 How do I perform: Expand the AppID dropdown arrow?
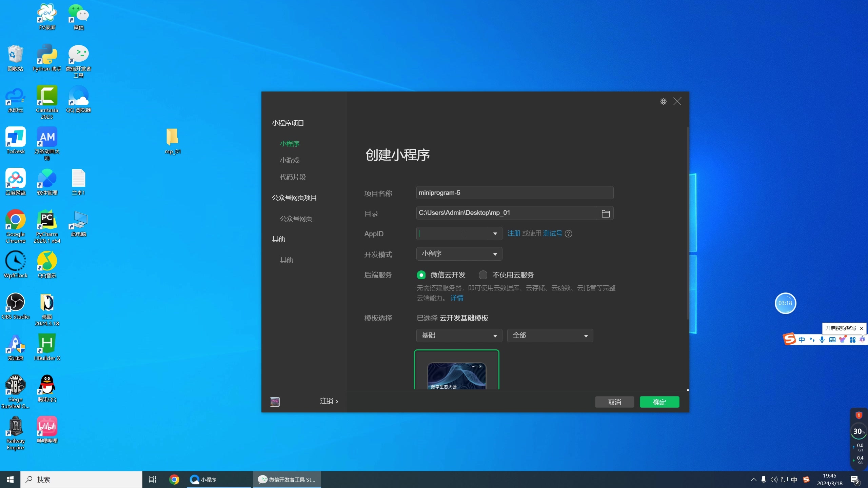click(495, 234)
